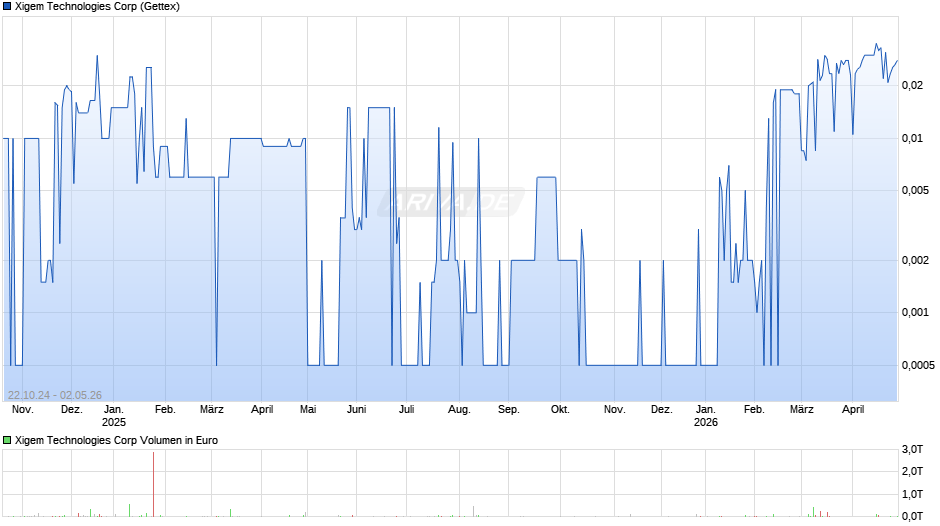This screenshot has height=526, width=940.
Task: Click the "0,0T" volume axis label
Action: click(912, 516)
